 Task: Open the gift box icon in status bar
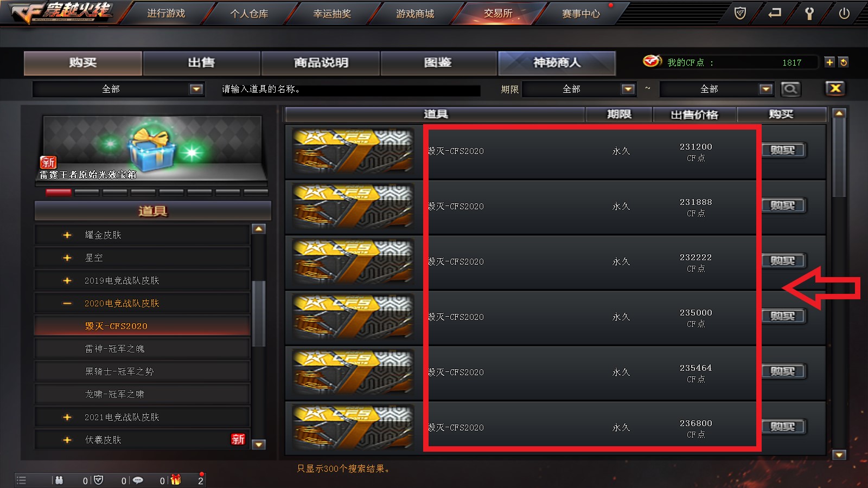pos(176,480)
